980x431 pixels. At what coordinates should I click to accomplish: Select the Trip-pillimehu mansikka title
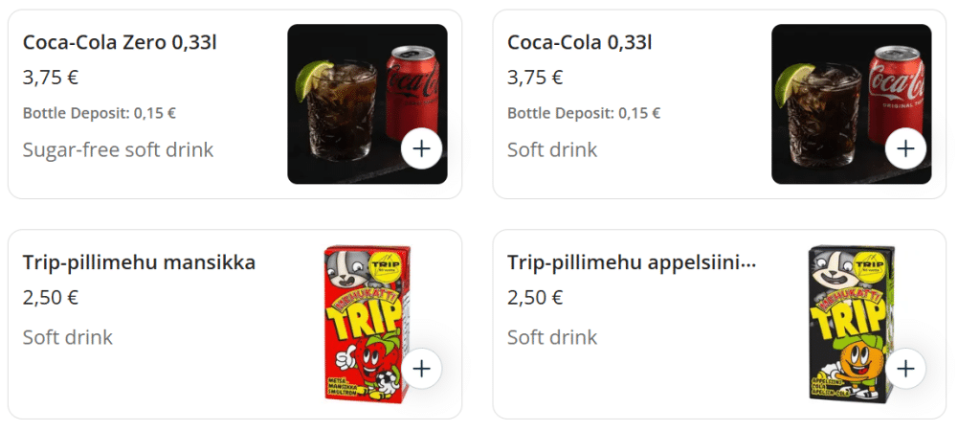[139, 262]
